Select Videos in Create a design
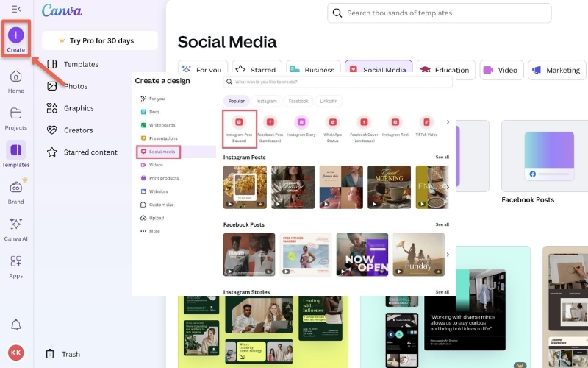Screen dimensions: 588x368 click(x=152, y=165)
